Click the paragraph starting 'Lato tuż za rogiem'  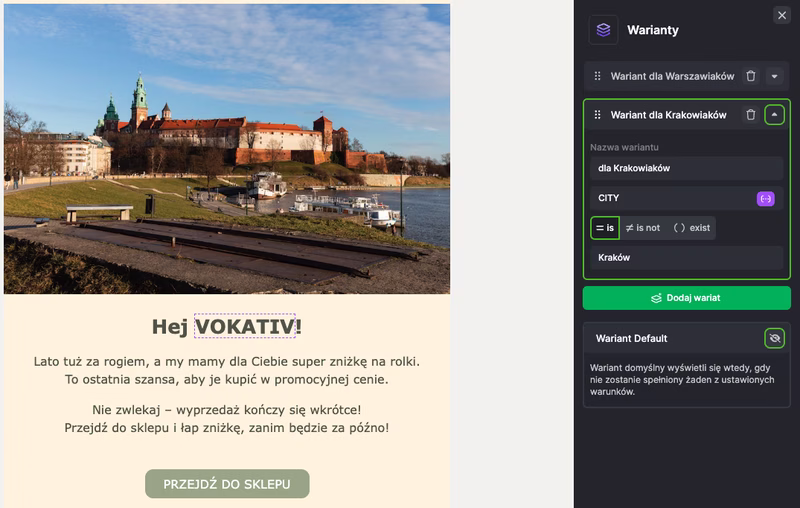tap(227, 370)
